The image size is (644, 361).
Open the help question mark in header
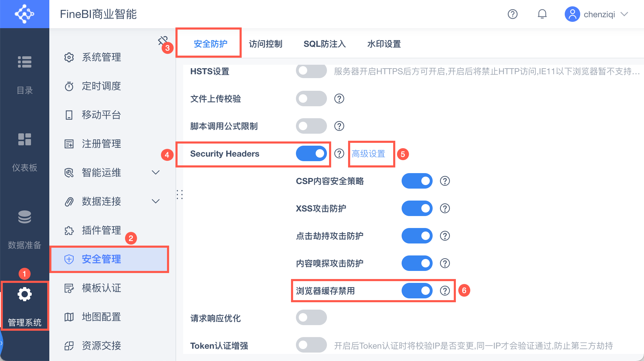point(513,14)
